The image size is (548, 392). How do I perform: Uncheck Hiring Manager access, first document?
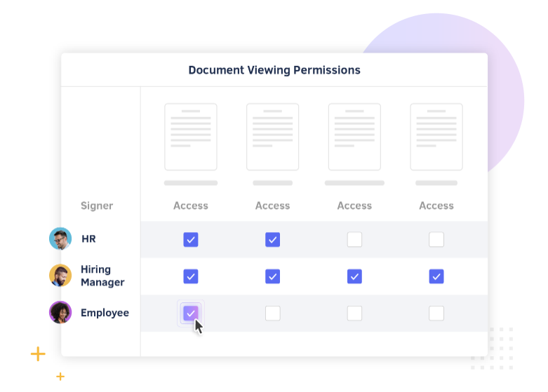pyautogui.click(x=191, y=276)
